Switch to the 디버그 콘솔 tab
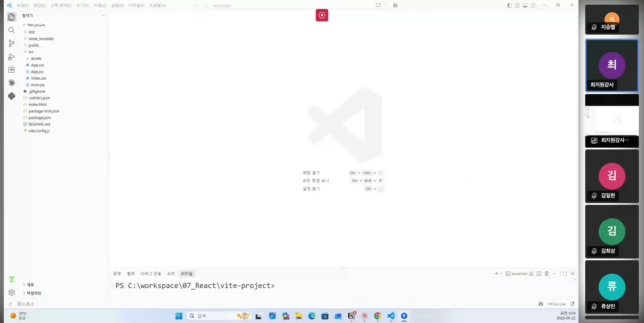The width and height of the screenshot is (644, 323). coord(151,274)
